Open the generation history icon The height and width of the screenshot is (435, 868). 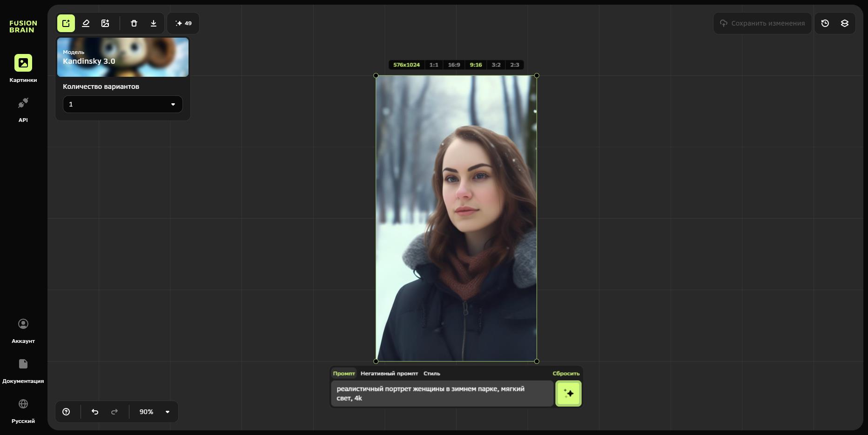(x=825, y=23)
